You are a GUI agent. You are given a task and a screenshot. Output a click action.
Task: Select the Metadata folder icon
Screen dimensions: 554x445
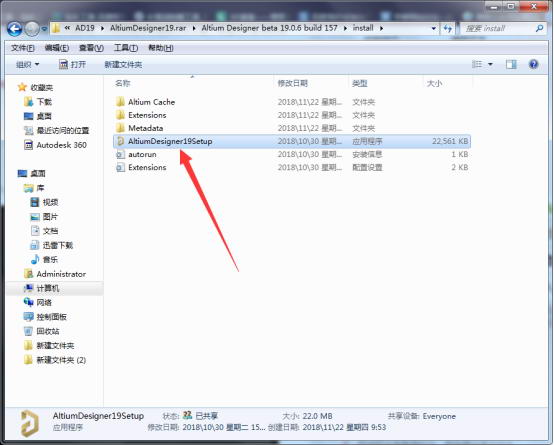(120, 128)
